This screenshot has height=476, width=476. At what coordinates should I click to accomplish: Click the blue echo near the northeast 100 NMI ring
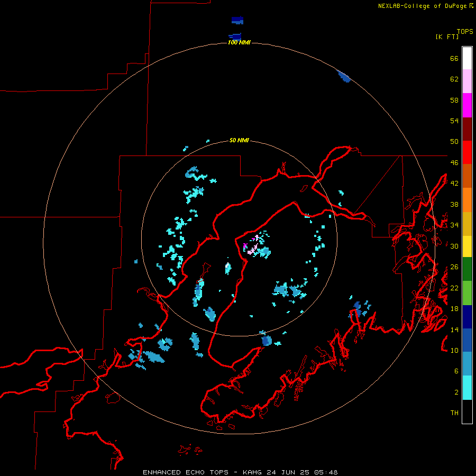(x=344, y=76)
